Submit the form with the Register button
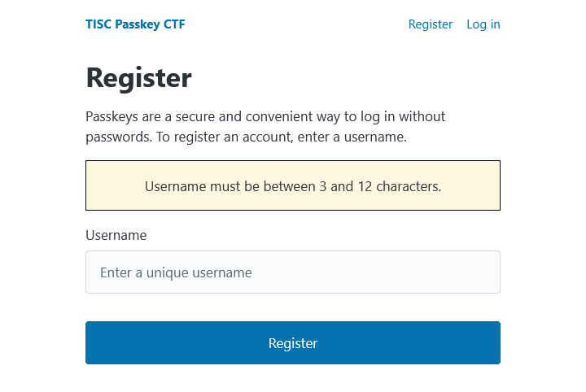This screenshot has width=586, height=392. point(293,343)
